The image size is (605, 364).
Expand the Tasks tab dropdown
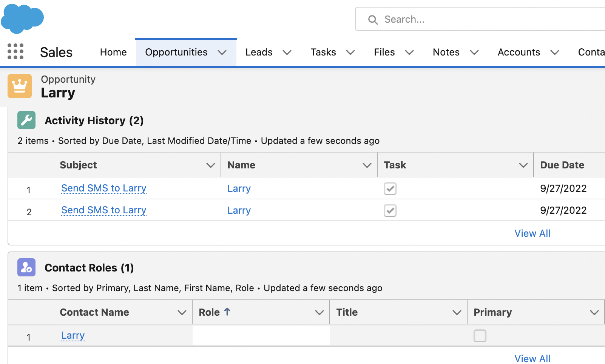pyautogui.click(x=350, y=52)
